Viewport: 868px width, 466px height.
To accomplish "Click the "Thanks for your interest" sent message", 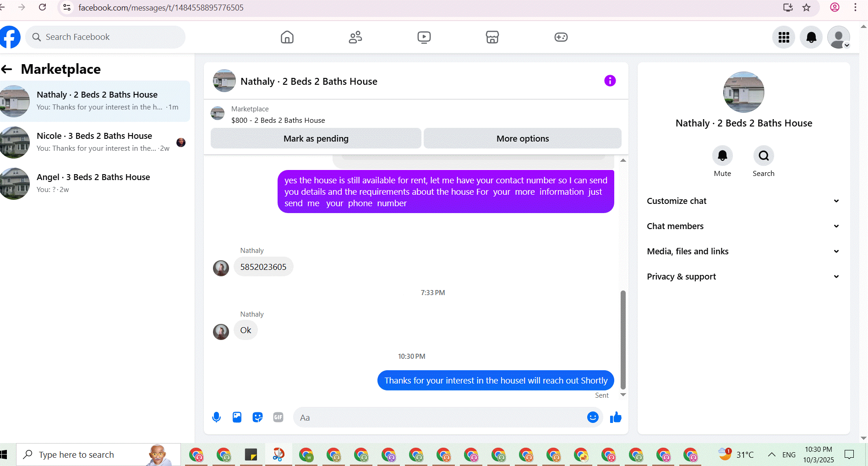I will 496,380.
